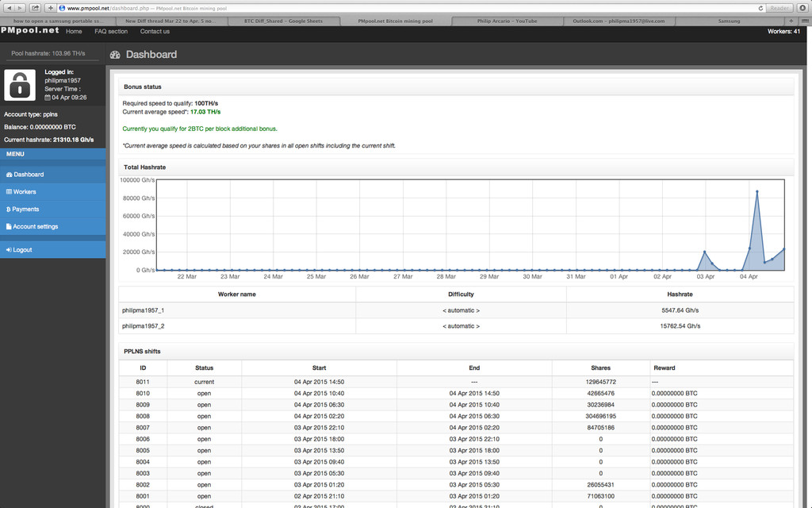This screenshot has width=812, height=508.
Task: Click shares value 71063100
Action: click(x=601, y=497)
